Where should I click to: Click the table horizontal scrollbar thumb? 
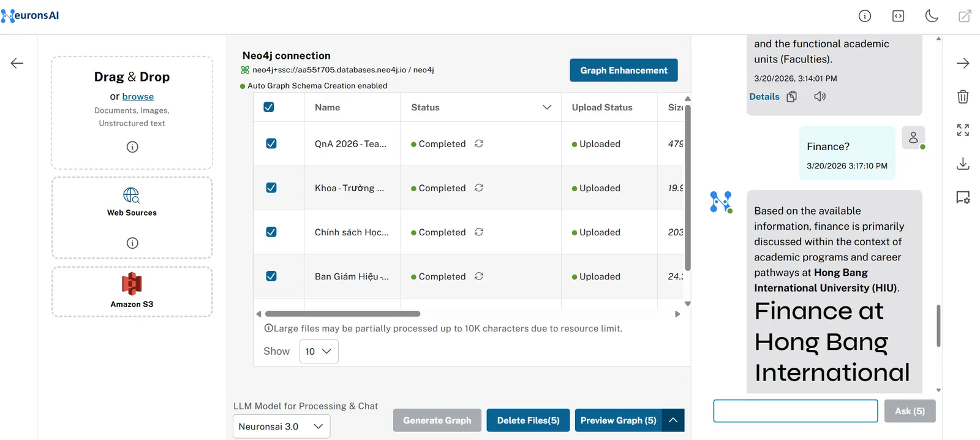342,314
